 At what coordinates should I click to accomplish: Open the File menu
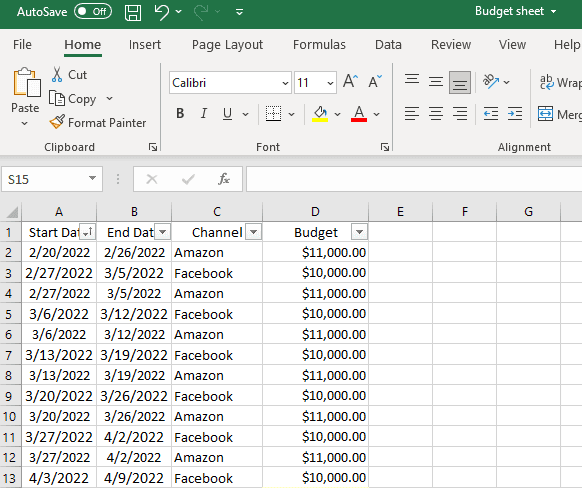(x=22, y=45)
